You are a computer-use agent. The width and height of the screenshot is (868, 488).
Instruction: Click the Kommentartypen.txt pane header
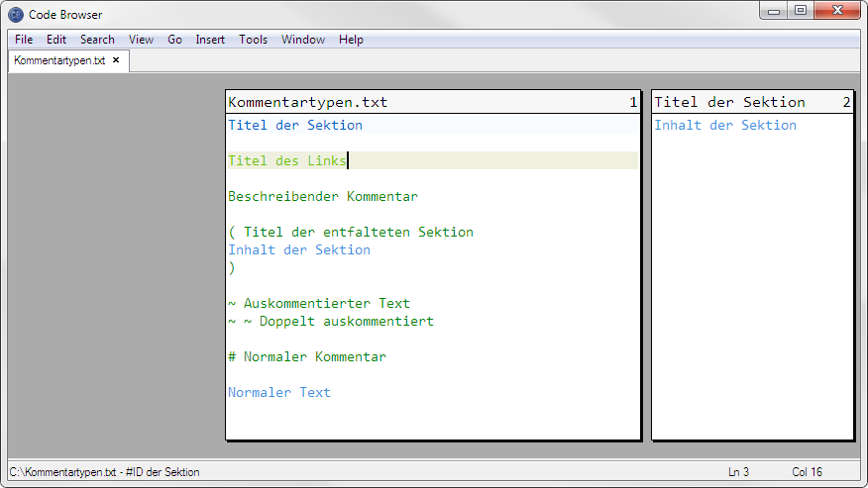click(433, 102)
